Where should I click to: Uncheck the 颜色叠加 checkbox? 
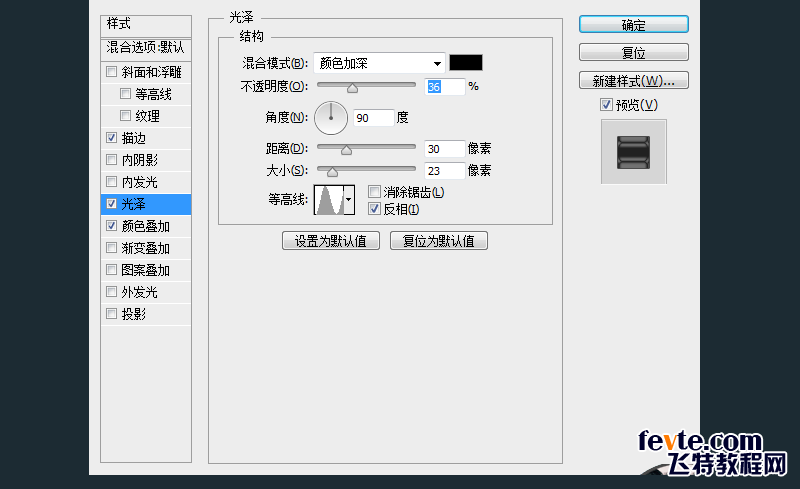111,225
